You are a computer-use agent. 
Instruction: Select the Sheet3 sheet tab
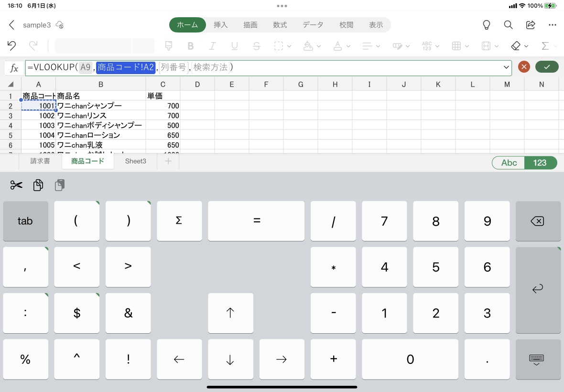tap(136, 161)
